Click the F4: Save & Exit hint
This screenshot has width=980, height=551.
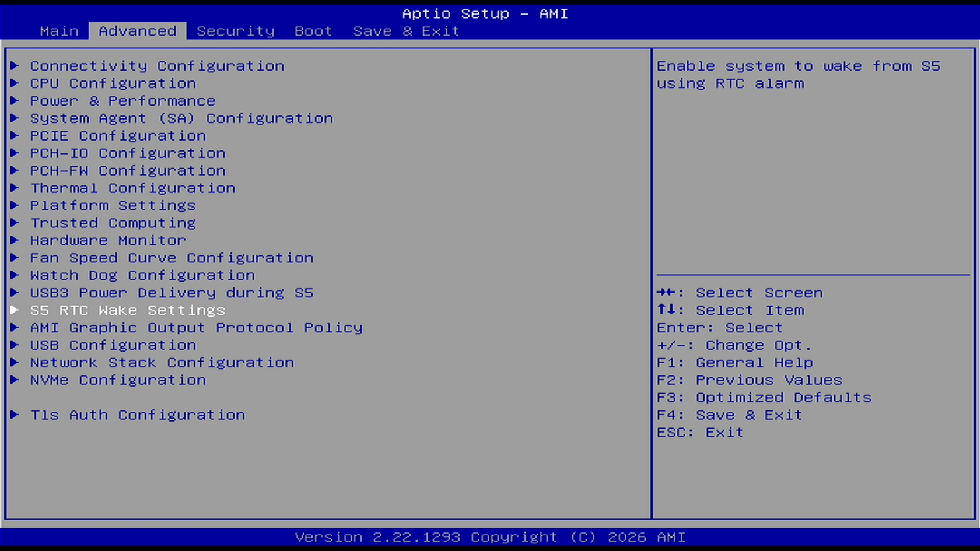[x=730, y=415]
